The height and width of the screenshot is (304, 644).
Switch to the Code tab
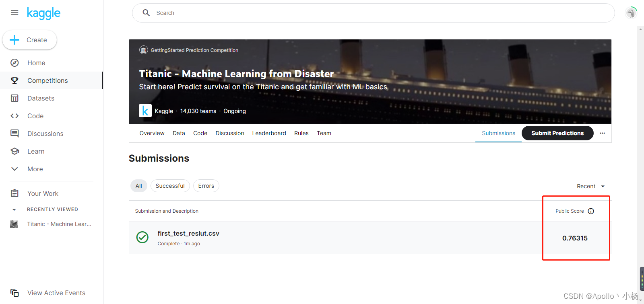pos(200,133)
